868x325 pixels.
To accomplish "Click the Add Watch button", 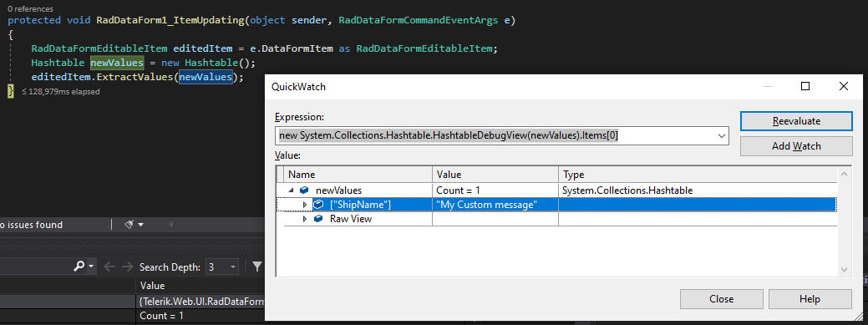I will [796, 146].
